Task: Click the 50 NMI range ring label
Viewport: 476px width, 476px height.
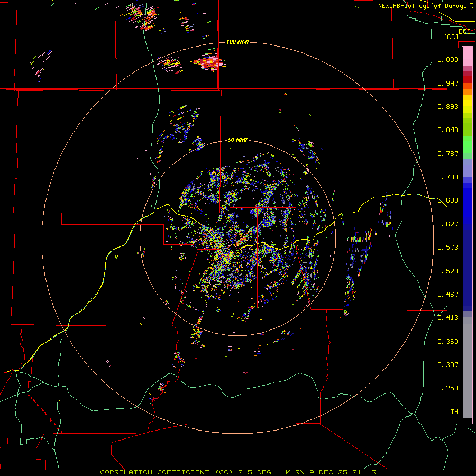Action: click(237, 140)
